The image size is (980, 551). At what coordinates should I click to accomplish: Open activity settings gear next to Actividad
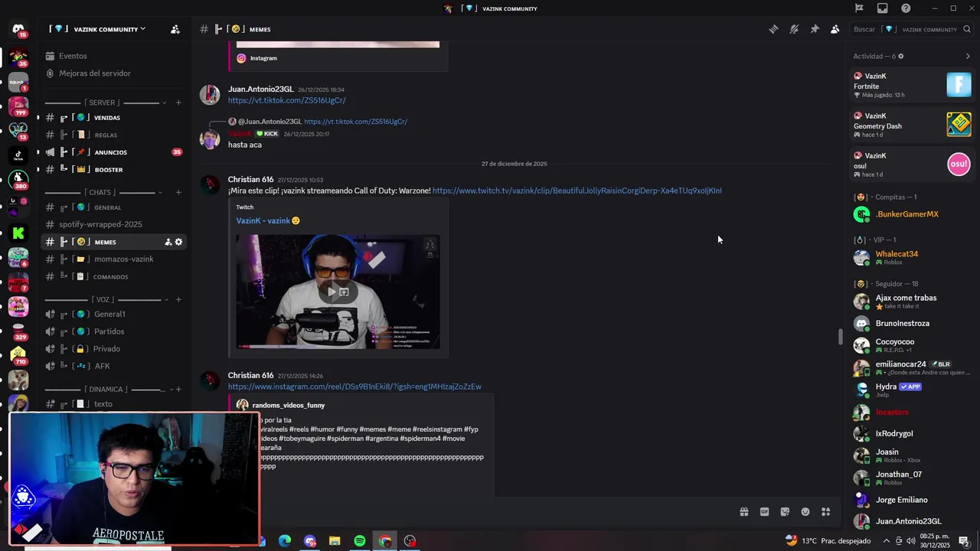(x=900, y=56)
